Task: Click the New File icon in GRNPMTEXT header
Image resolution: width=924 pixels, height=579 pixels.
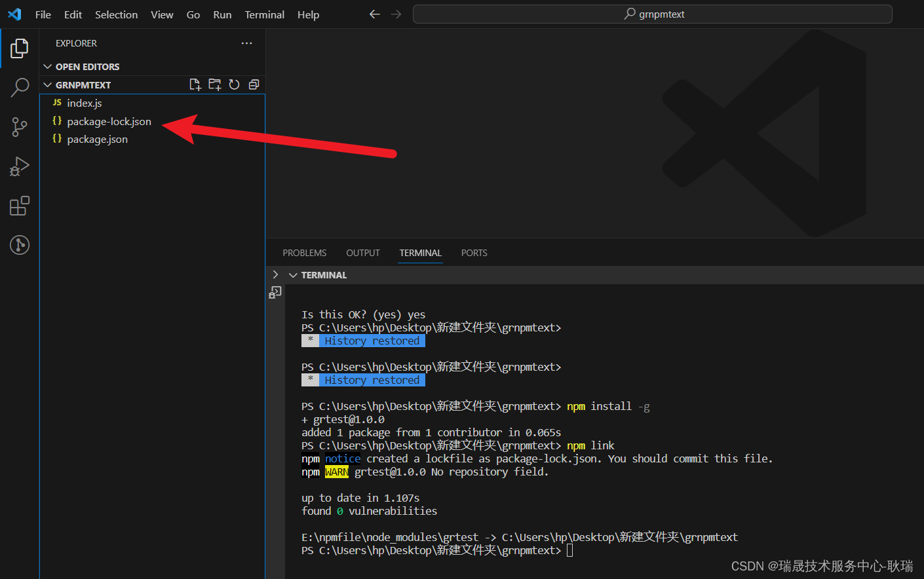Action: pos(195,84)
